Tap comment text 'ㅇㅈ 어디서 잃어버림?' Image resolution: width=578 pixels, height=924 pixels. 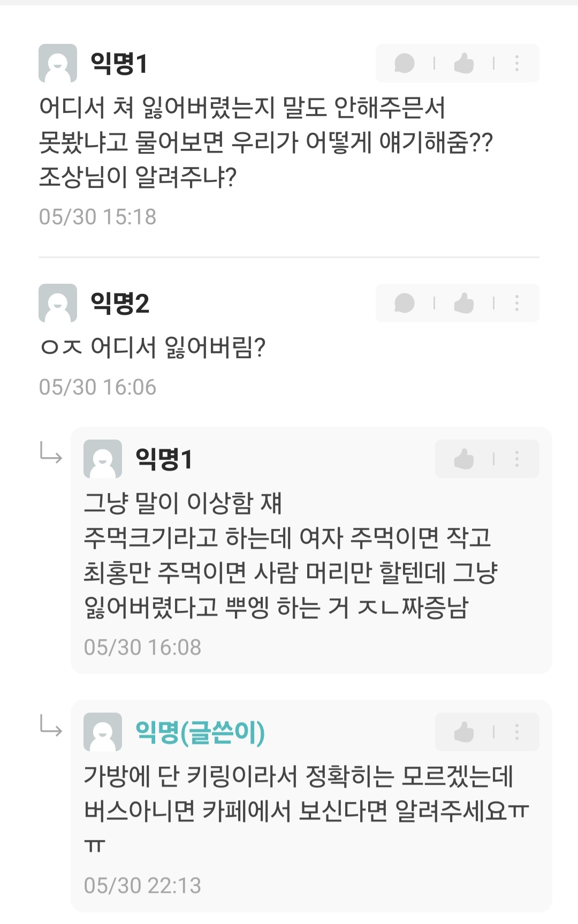(x=153, y=347)
